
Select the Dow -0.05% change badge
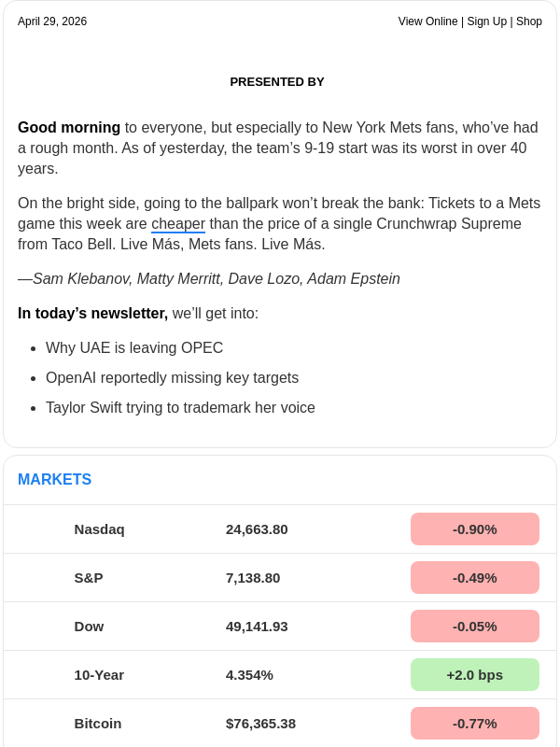(474, 627)
